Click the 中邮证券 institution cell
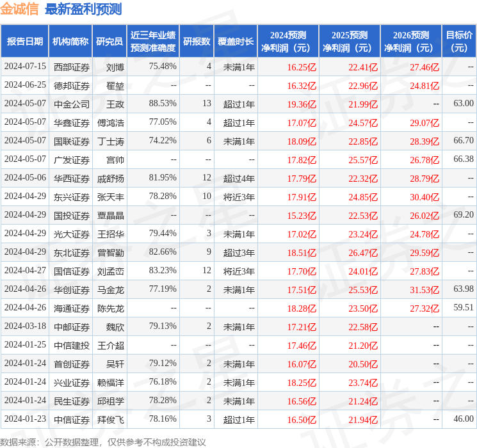This screenshot has width=477, height=448. pos(72,326)
